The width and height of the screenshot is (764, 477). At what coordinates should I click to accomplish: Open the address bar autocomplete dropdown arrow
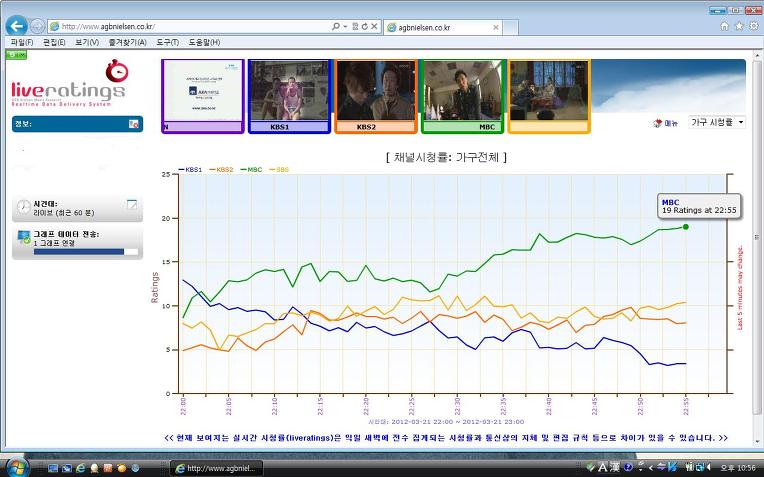[x=345, y=26]
